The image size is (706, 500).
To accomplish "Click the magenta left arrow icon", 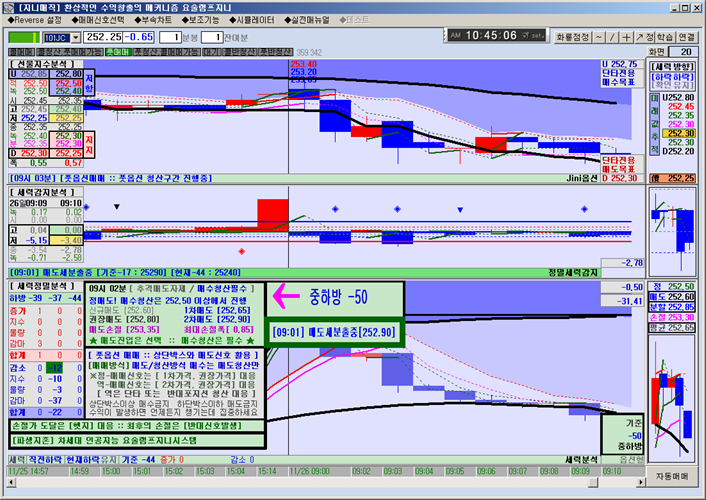I will [286, 296].
